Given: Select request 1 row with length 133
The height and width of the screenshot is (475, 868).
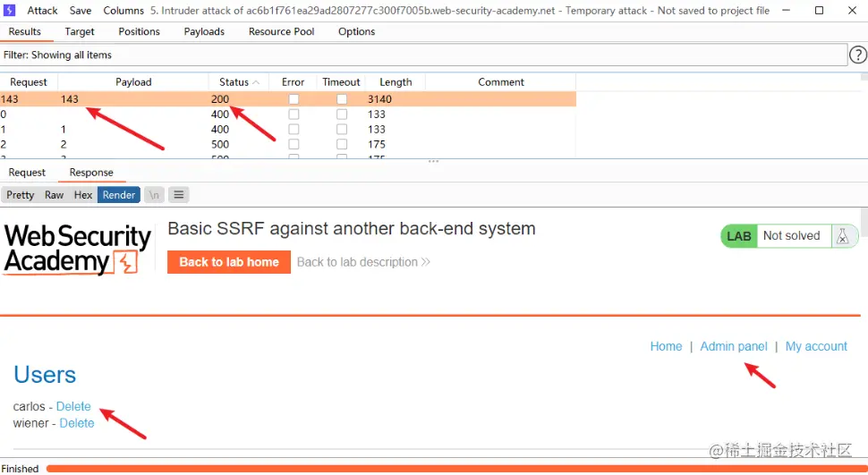Looking at the screenshot, I should pos(288,129).
